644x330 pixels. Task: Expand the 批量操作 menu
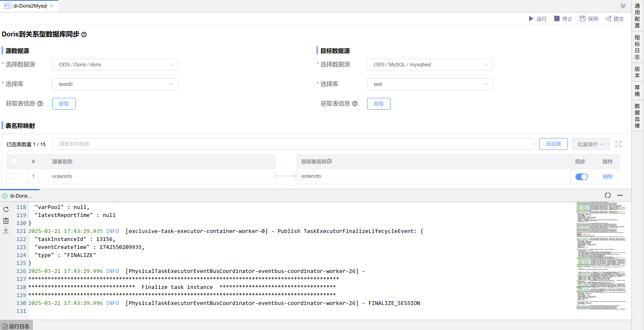[x=591, y=144]
